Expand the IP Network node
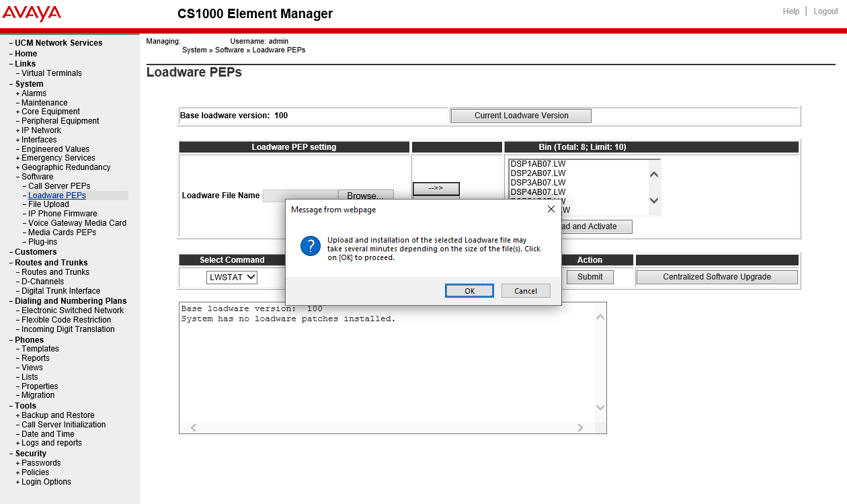Viewport: 847px width, 504px height. point(18,131)
